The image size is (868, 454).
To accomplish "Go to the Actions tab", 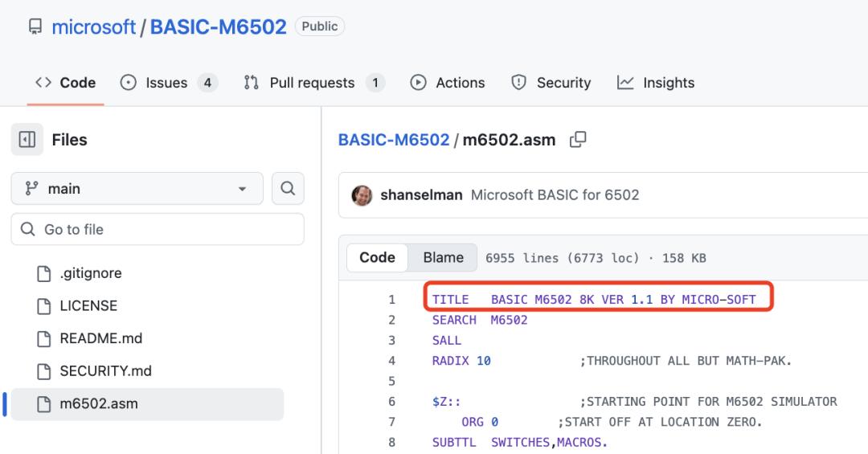I will (x=448, y=83).
